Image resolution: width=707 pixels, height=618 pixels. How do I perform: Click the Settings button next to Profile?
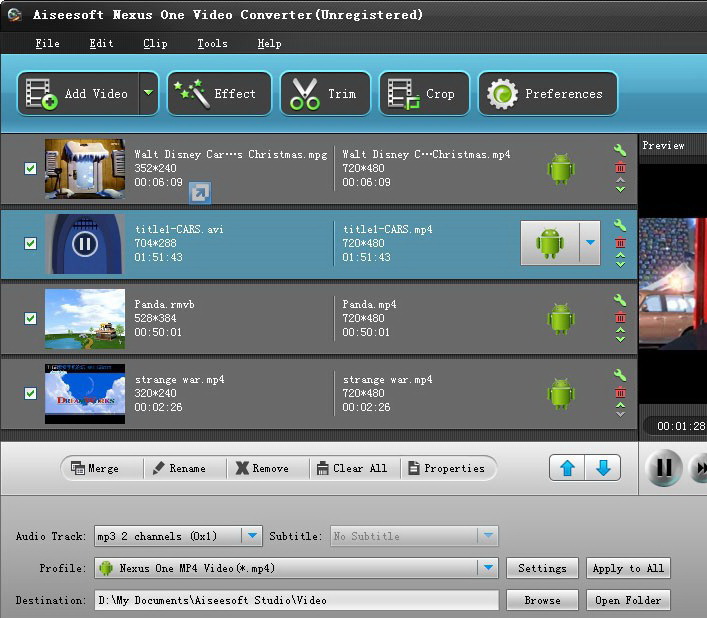pos(542,568)
